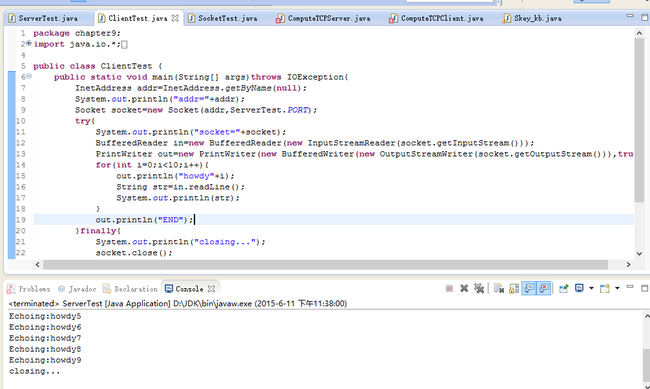650x389 pixels.
Task: Click the String str=in.readLine() line
Action: click(x=180, y=187)
